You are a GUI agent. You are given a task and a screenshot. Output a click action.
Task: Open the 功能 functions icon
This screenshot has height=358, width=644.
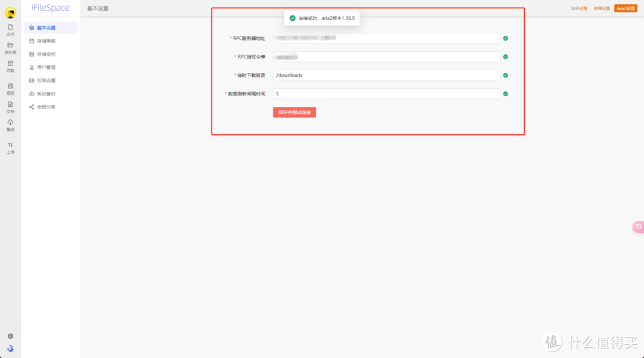point(10,66)
